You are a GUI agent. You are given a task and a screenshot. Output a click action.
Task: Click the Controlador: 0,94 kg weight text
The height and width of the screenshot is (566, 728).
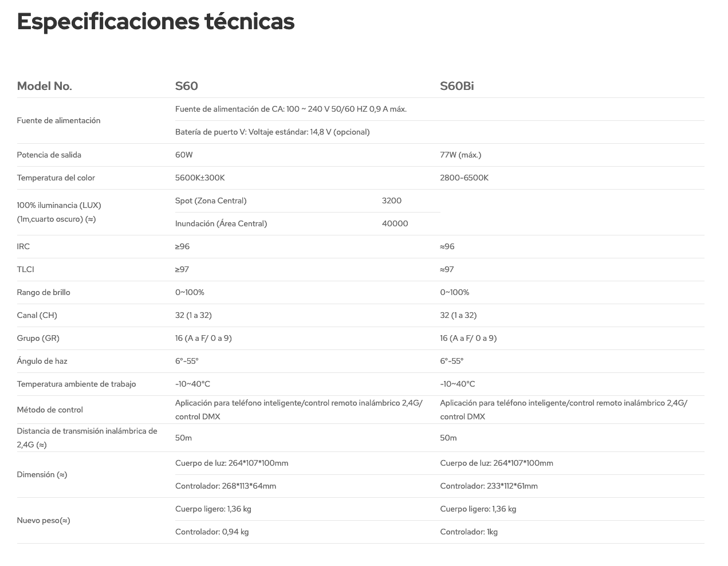tap(212, 532)
